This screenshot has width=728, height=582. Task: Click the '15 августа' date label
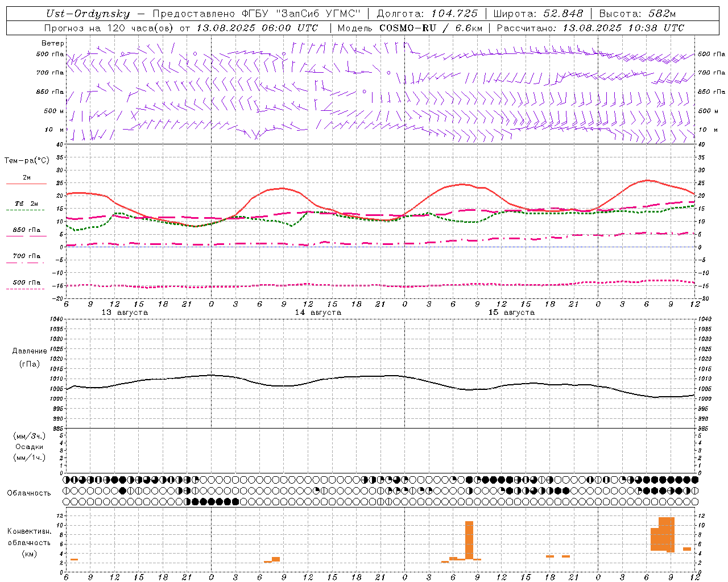[511, 313]
